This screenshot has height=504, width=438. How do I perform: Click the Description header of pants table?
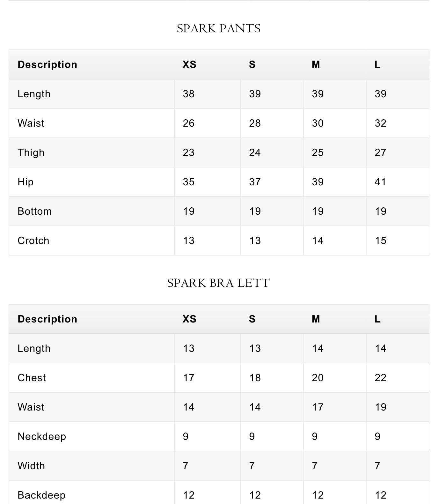[x=47, y=65]
